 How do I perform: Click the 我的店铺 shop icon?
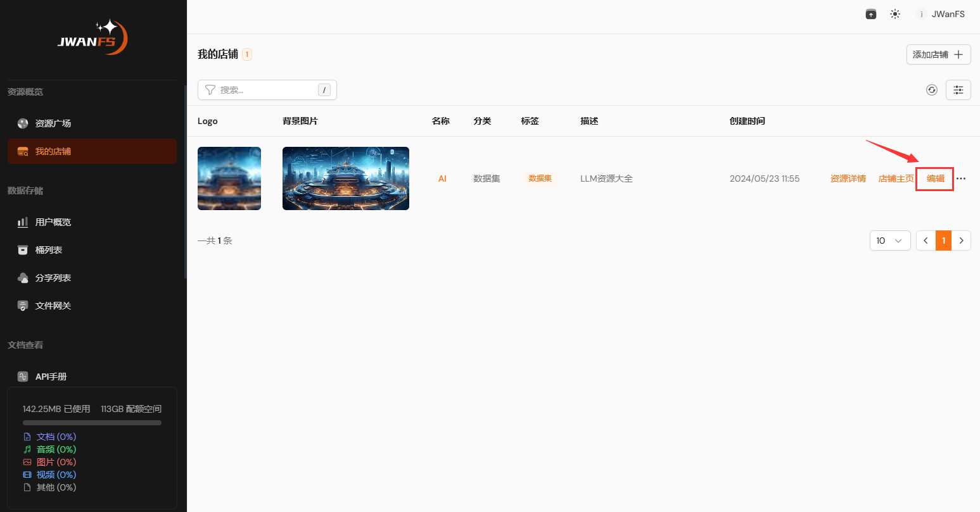pyautogui.click(x=23, y=151)
